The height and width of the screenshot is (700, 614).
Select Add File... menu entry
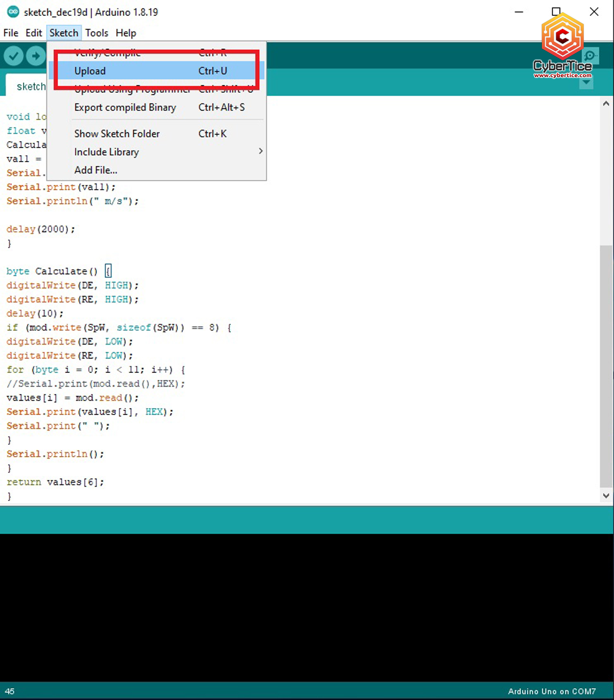(96, 170)
